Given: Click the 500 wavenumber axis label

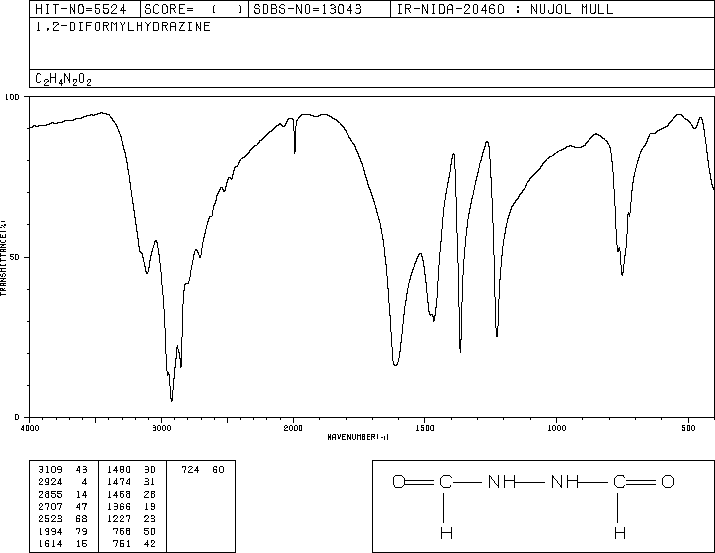Looking at the screenshot, I should (x=688, y=428).
